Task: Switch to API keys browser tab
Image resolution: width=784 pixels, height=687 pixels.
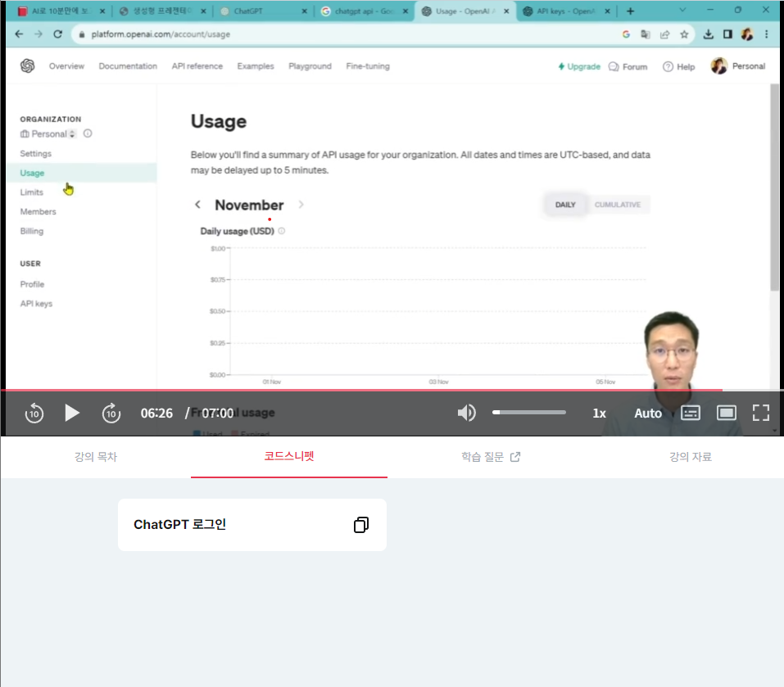Action: (x=565, y=11)
